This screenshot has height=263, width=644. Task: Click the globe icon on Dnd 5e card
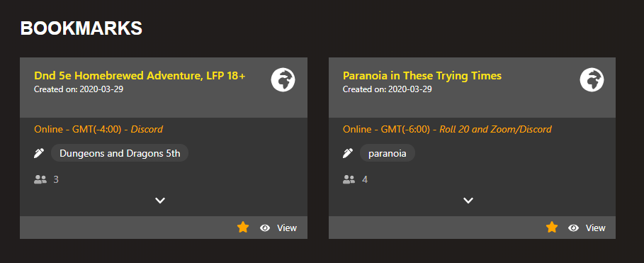[x=283, y=79]
